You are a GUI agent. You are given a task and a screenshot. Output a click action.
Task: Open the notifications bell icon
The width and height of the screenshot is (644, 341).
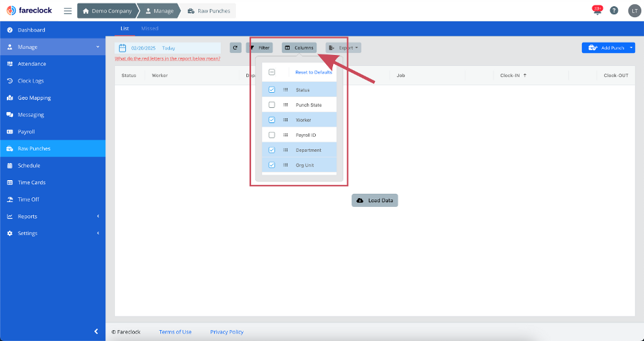click(597, 11)
